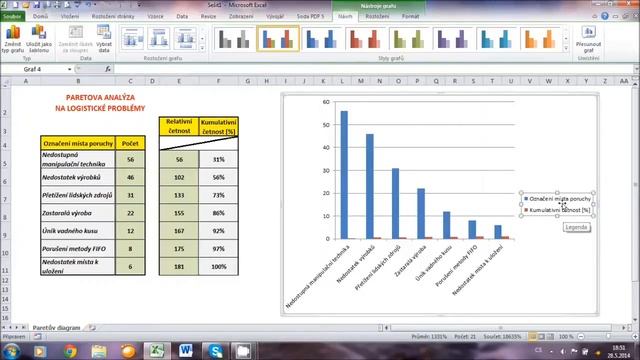Click the zoom out minus button

pyautogui.click(x=581, y=337)
